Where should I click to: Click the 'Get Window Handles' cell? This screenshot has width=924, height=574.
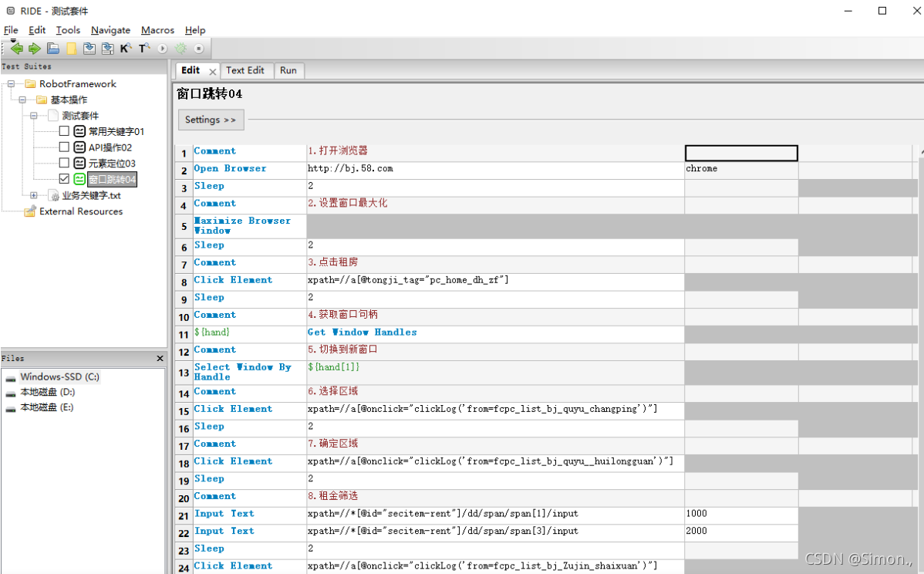(x=496, y=334)
